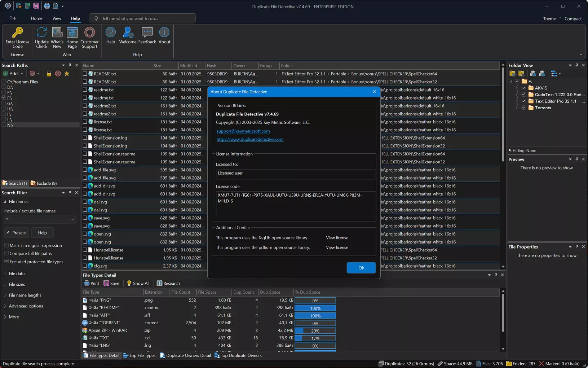This screenshot has width=588, height=368.
Task: Uncheck Excluded protected file types
Action: [6, 261]
